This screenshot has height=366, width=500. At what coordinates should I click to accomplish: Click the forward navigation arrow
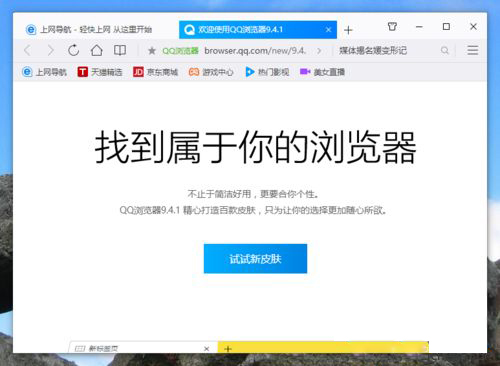[x=50, y=51]
